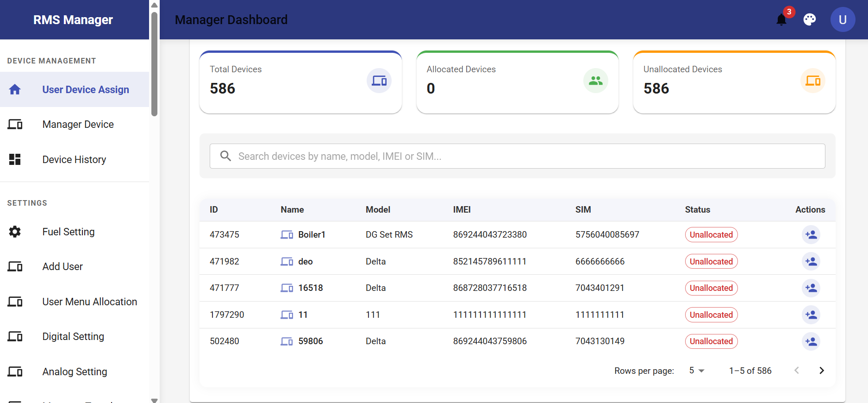This screenshot has height=403, width=868.
Task: Open the user avatar U menu
Action: click(x=843, y=19)
